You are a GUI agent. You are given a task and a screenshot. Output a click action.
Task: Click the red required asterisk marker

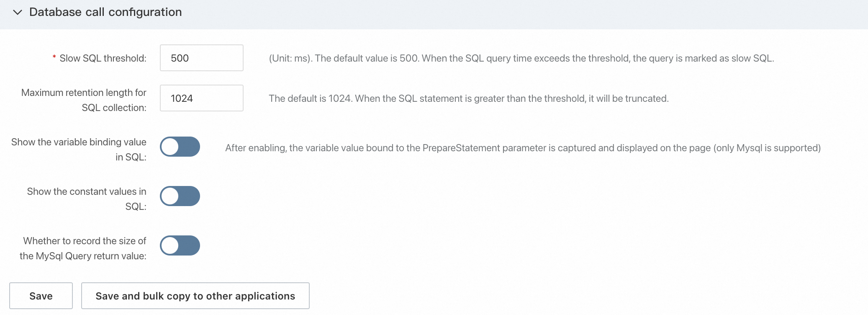coord(54,58)
